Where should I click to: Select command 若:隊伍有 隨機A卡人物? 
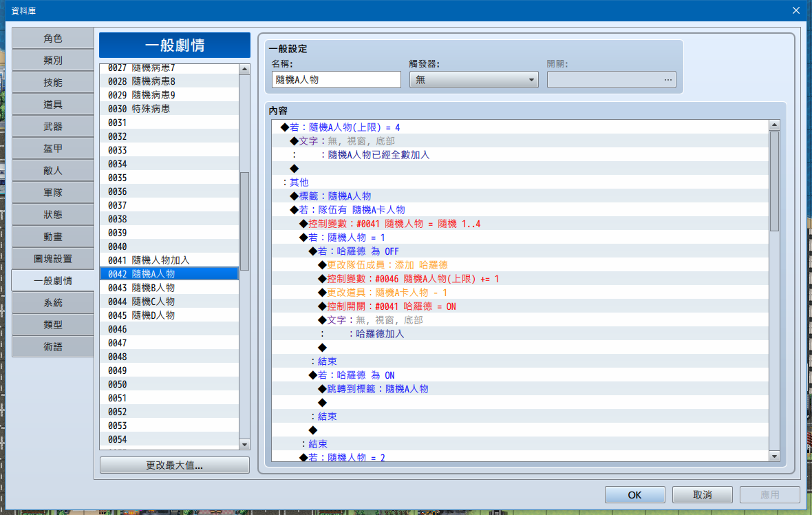pyautogui.click(x=520, y=210)
